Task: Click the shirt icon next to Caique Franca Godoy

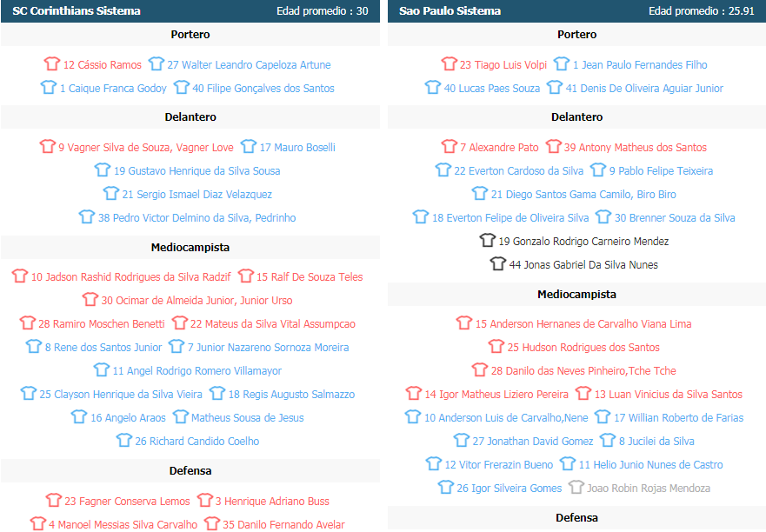Action: (49, 87)
